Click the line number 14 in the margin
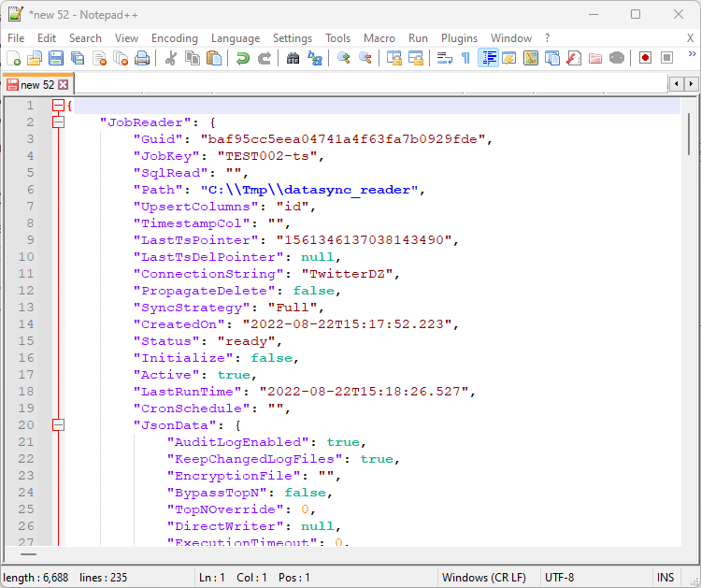This screenshot has width=701, height=588. coord(26,324)
